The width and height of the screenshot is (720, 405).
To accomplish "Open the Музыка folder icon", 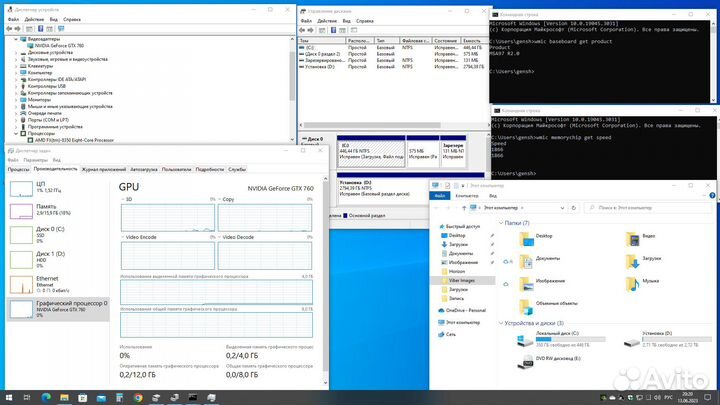I will (633, 284).
